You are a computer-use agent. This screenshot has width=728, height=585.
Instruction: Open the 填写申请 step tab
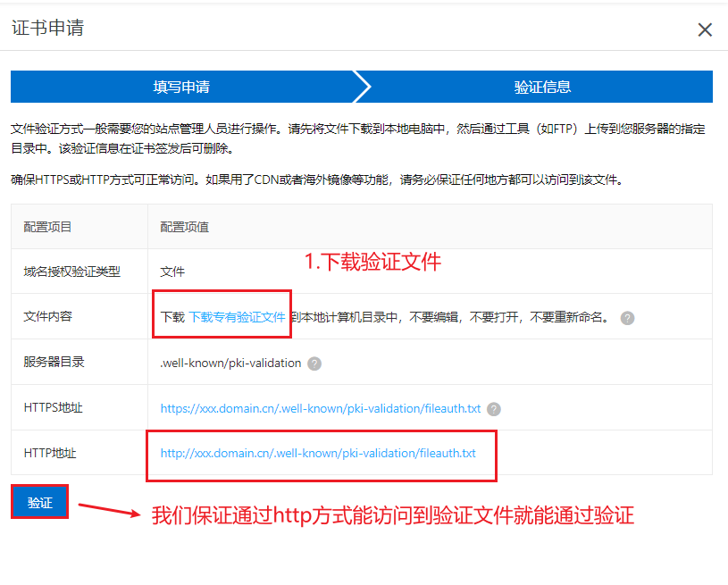point(181,87)
